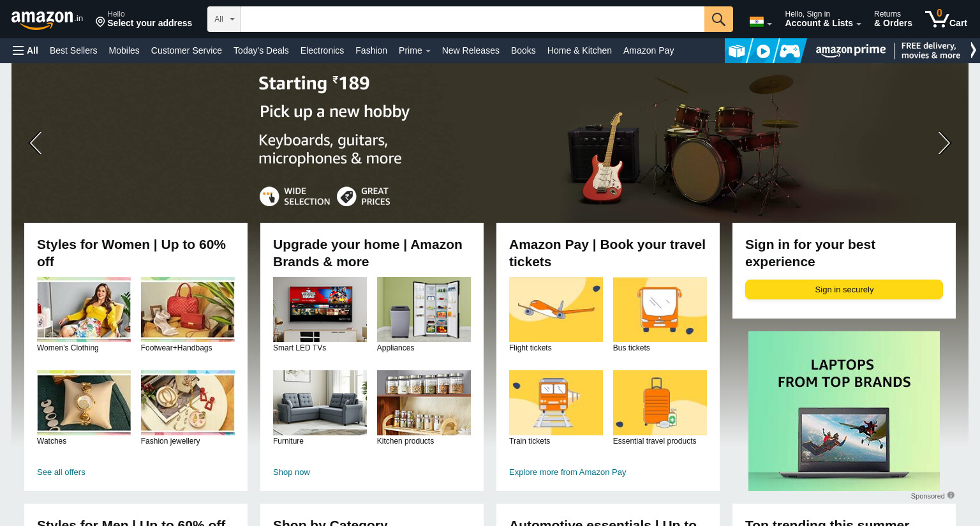Expand the Prime navigation dropdown
Screen dimensions: 980x526
pos(415,50)
